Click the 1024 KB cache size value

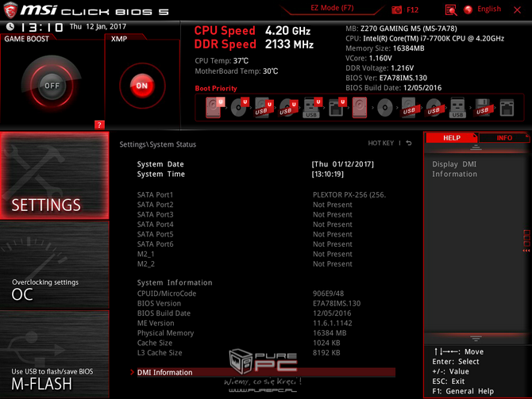pyautogui.click(x=326, y=343)
